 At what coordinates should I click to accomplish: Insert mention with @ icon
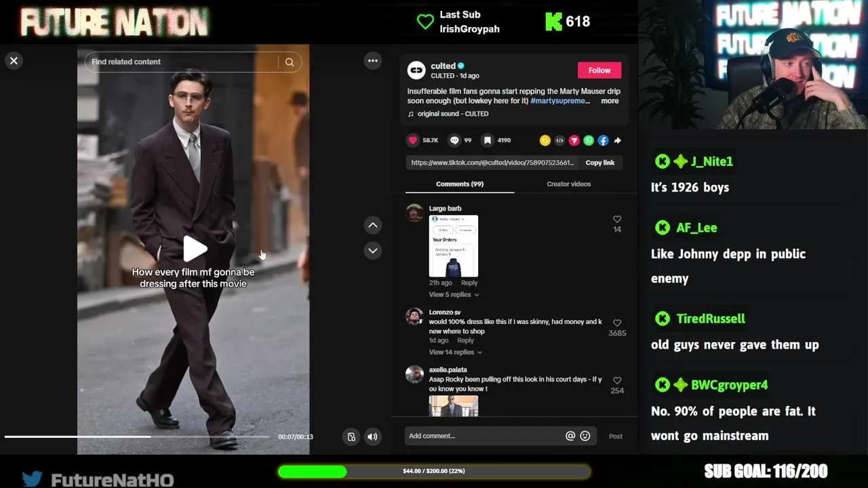[x=570, y=436]
